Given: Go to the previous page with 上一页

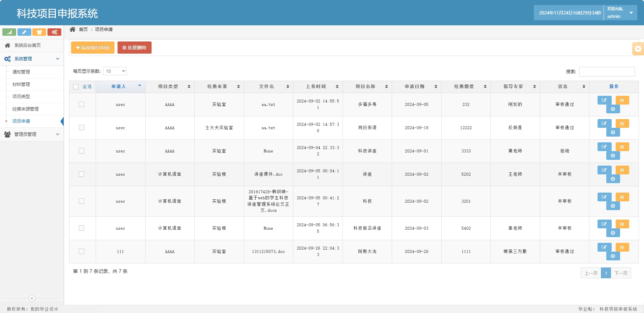Looking at the screenshot, I should (x=591, y=273).
